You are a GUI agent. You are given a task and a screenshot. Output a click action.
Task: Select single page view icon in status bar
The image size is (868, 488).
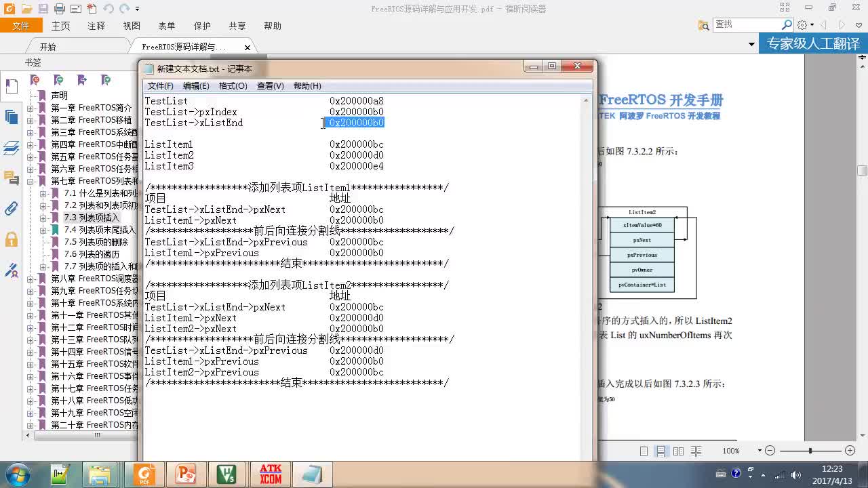[x=644, y=451]
